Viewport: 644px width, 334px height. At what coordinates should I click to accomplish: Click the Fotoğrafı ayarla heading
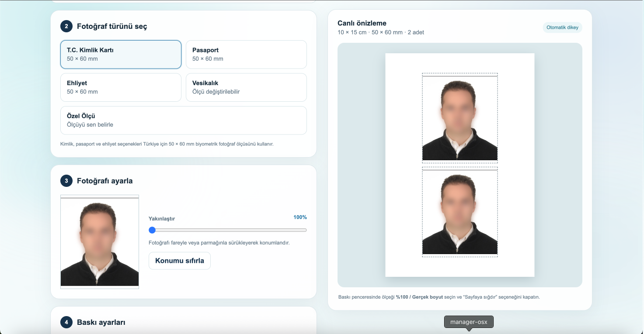pos(105,181)
